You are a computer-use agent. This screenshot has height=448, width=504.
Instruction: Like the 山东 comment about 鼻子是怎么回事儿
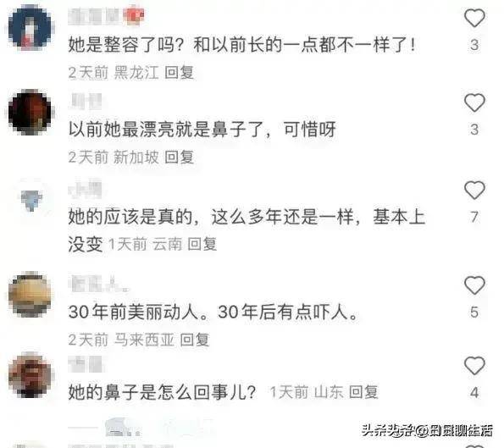click(x=474, y=366)
